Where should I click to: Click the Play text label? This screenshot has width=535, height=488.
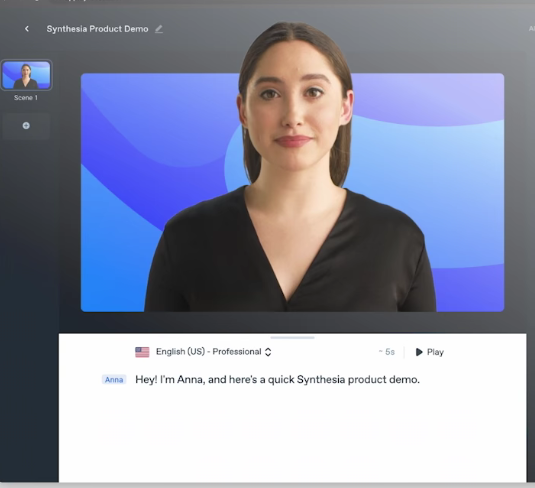[x=435, y=352]
